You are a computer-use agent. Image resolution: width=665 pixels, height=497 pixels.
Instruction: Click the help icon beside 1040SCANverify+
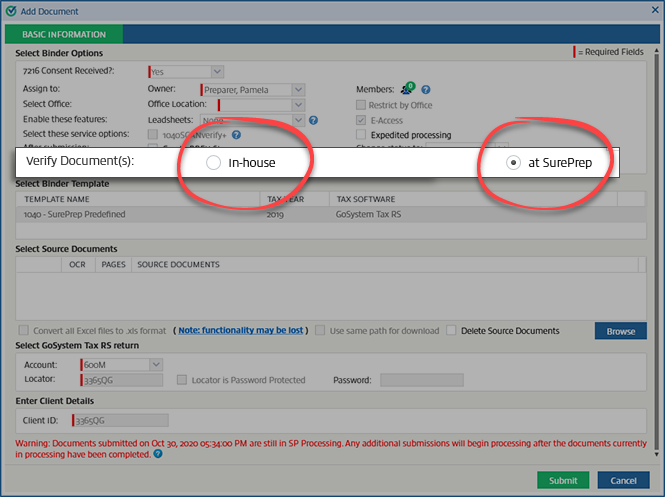pos(236,134)
